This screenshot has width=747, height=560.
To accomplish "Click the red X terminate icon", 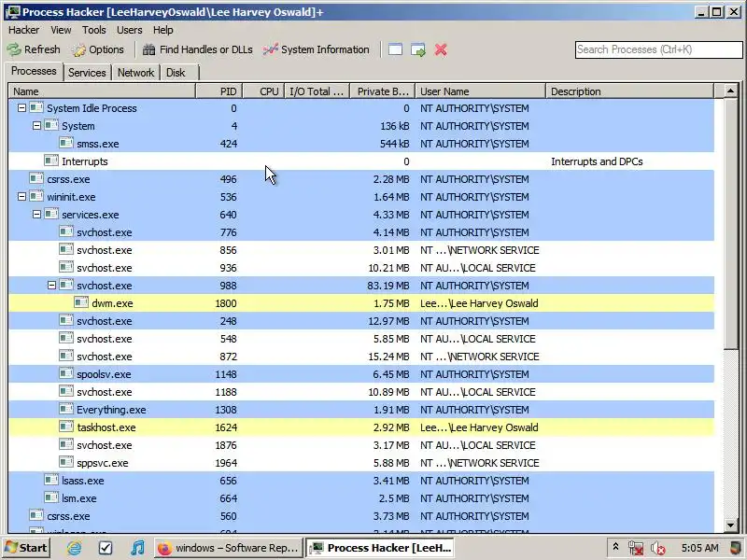I will point(441,49).
